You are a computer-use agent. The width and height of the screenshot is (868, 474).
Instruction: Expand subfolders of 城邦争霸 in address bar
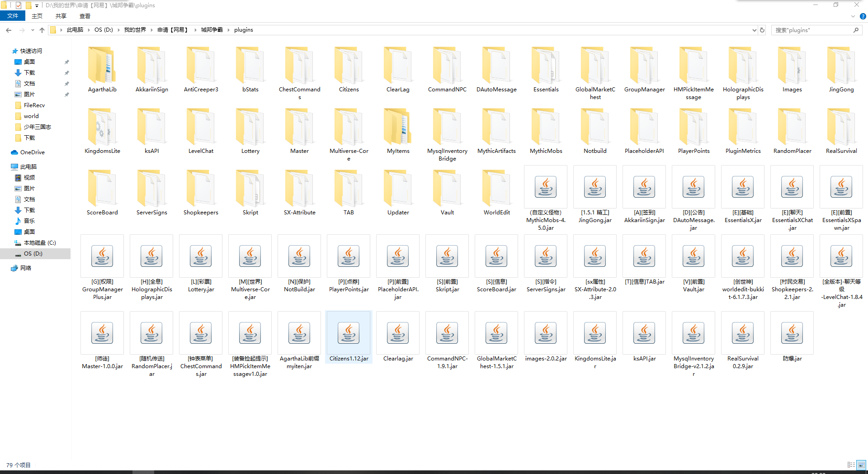[229, 30]
